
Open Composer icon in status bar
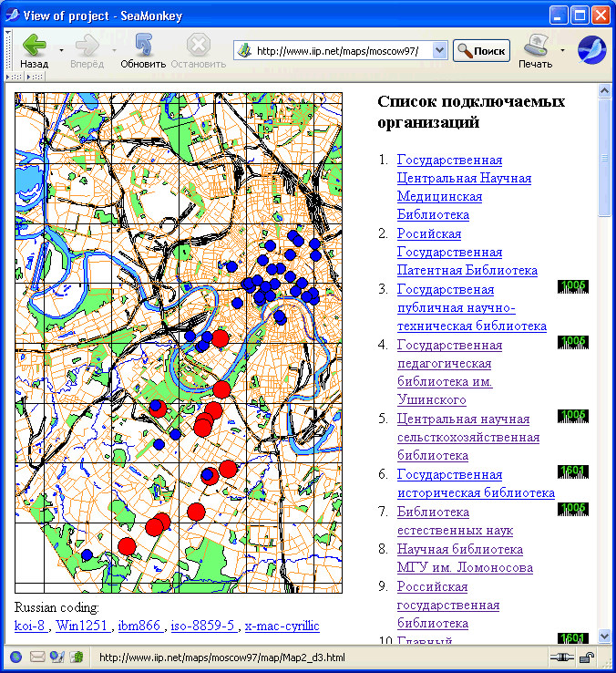pos(56,657)
